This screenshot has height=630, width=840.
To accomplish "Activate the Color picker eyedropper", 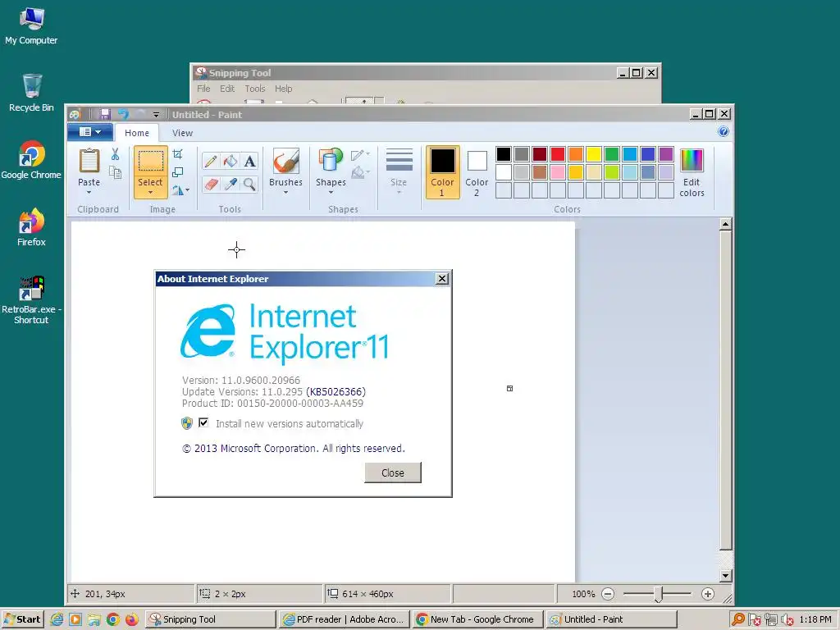I will click(231, 185).
